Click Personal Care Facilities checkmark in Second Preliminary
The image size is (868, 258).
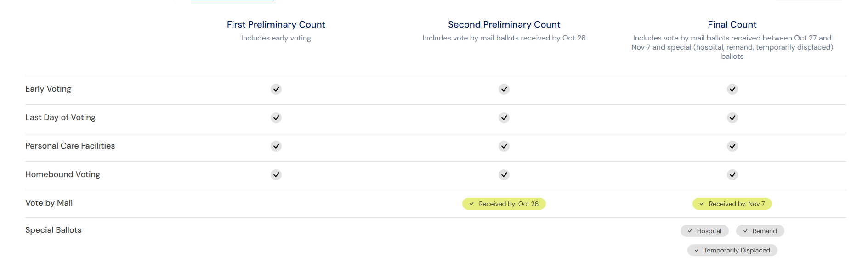[504, 146]
